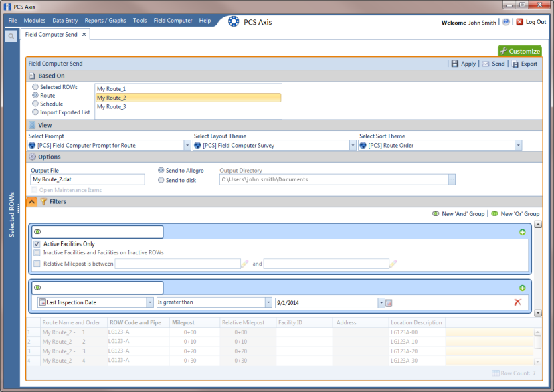
Task: Click the Based On section icon
Action: click(x=32, y=76)
